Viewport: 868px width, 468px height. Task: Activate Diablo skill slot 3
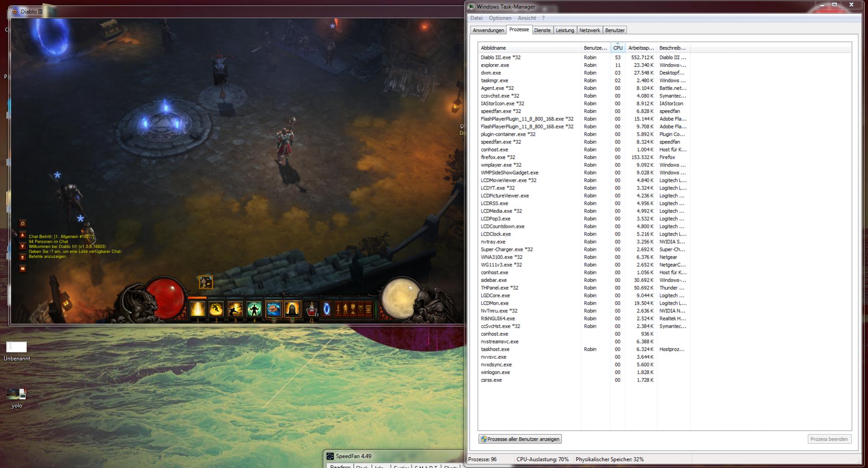(235, 309)
